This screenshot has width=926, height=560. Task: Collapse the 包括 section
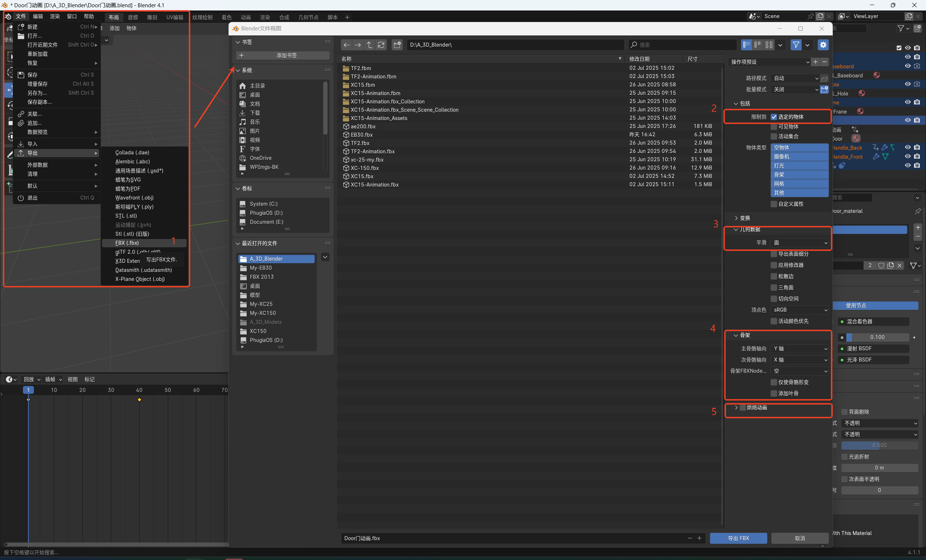coord(743,104)
